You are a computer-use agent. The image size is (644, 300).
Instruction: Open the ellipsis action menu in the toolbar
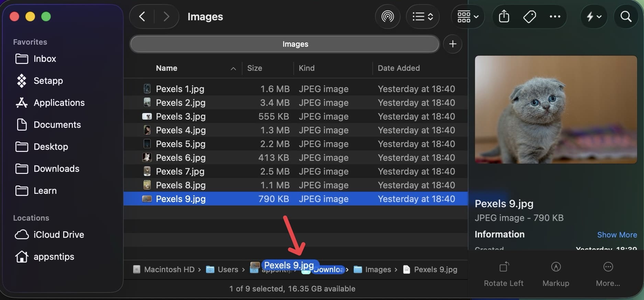[x=555, y=16]
